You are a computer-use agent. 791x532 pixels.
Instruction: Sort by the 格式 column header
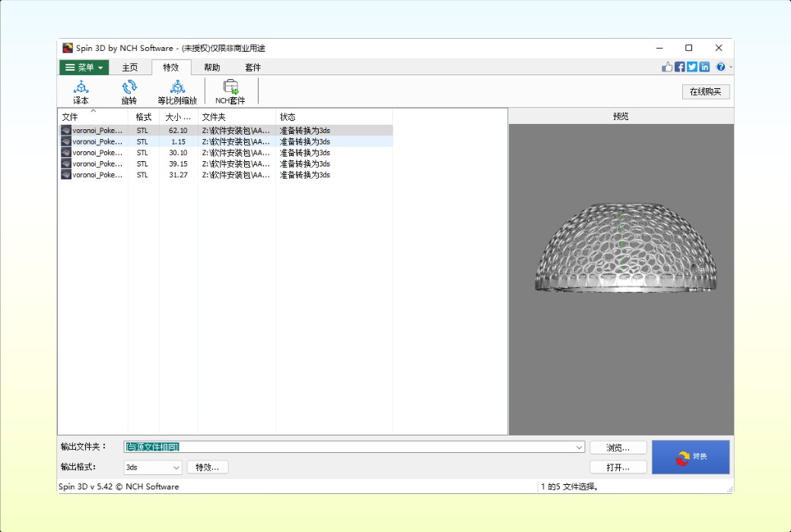tap(144, 117)
